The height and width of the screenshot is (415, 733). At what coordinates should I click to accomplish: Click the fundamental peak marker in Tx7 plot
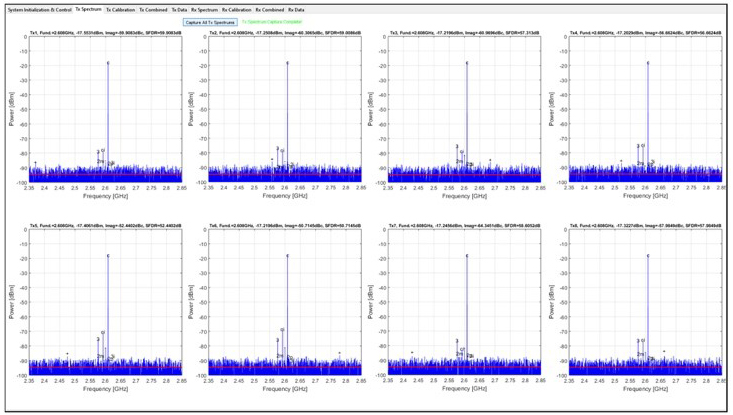pos(467,256)
